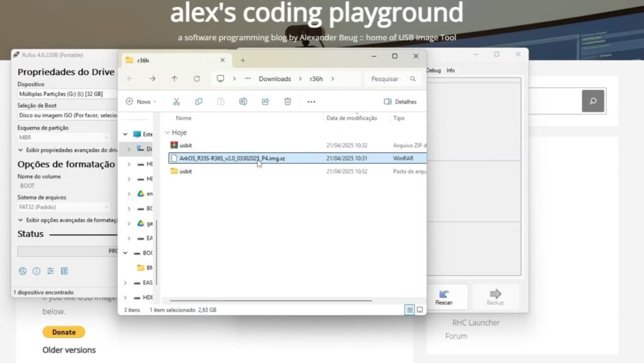Open the three-dot more options menu in Explorer toolbar

311,102
